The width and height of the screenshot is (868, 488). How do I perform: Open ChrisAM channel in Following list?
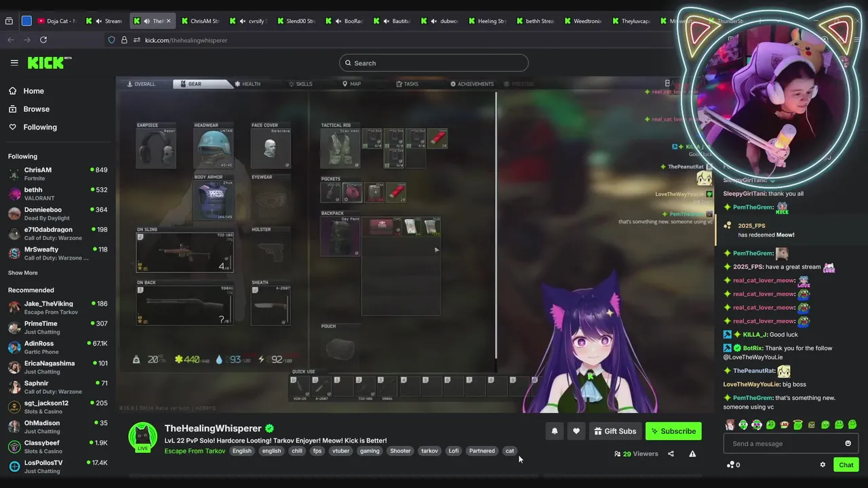(x=58, y=174)
